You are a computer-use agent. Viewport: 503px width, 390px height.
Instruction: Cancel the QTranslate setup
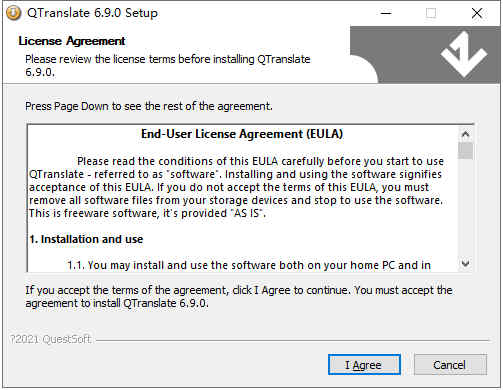450,365
